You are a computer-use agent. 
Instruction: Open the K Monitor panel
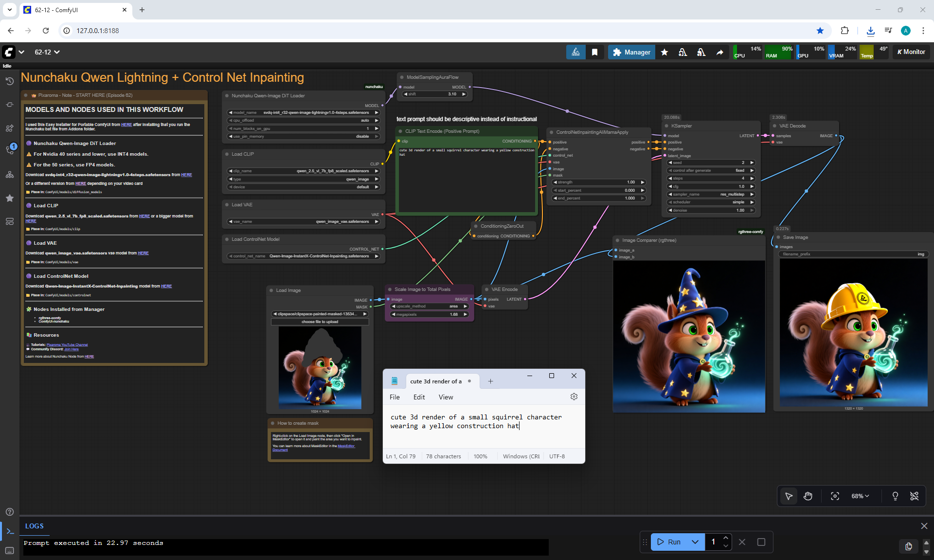(x=911, y=52)
